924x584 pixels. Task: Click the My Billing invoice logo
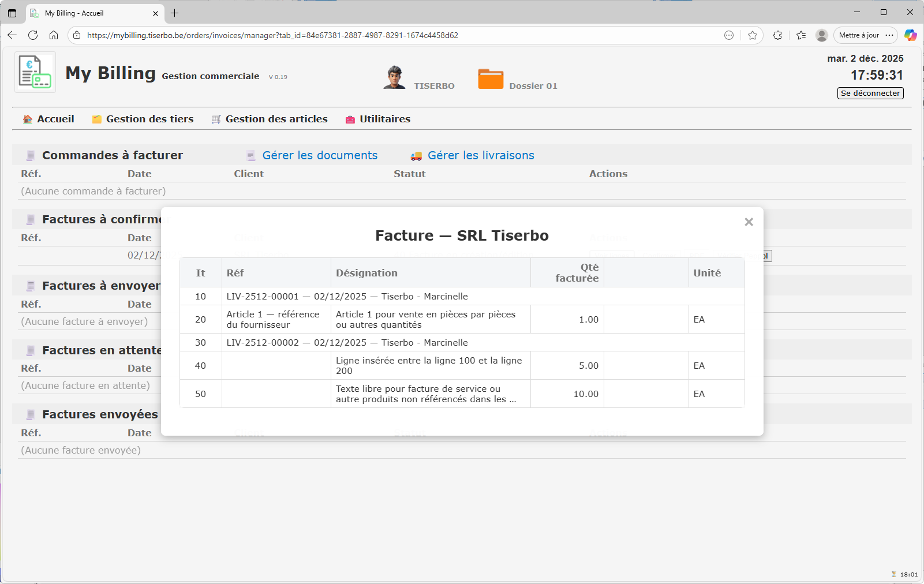click(35, 72)
